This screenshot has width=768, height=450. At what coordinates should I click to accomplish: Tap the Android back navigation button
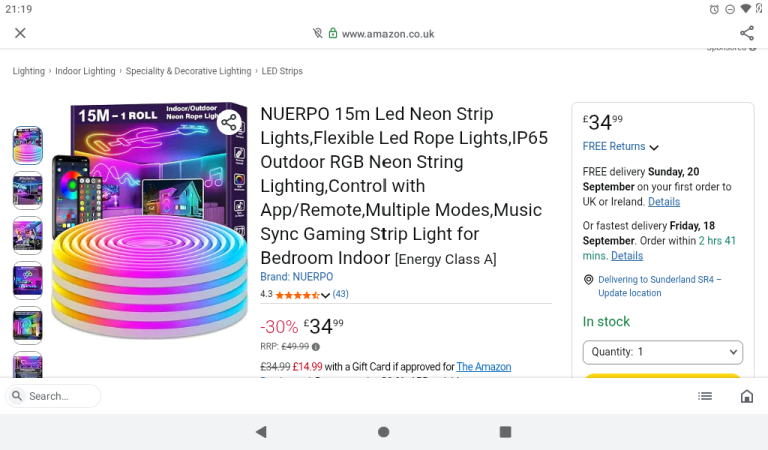[x=261, y=431]
